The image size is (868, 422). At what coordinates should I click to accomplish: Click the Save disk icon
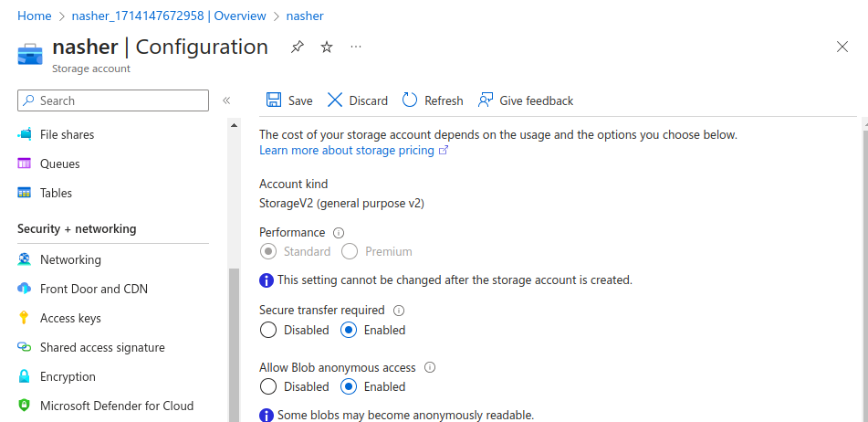[273, 100]
